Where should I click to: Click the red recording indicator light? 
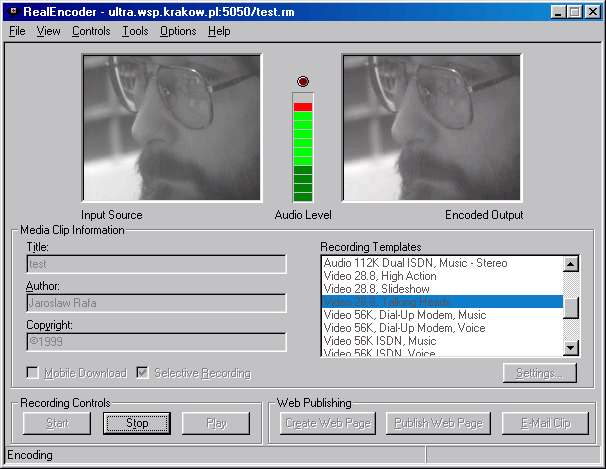(303, 81)
